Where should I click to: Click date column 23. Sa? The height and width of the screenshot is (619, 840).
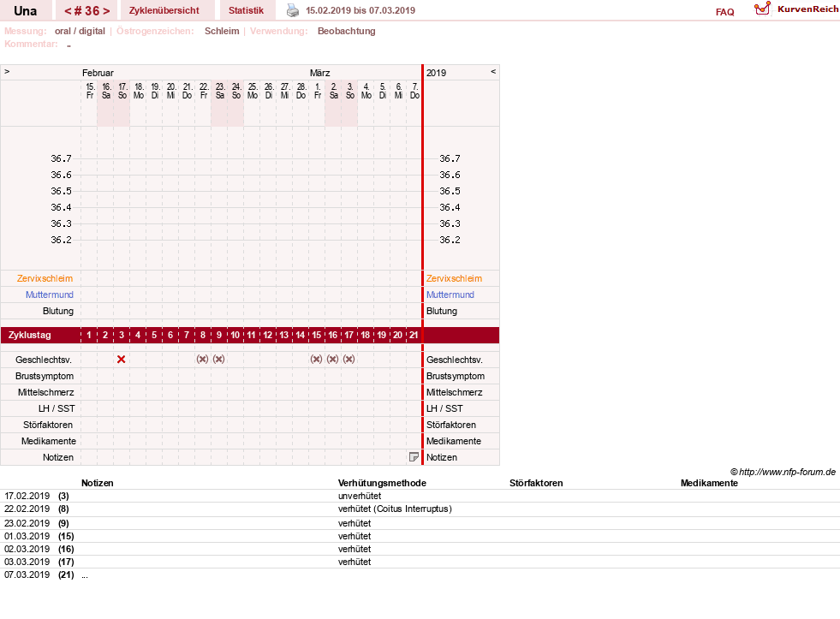click(x=220, y=91)
